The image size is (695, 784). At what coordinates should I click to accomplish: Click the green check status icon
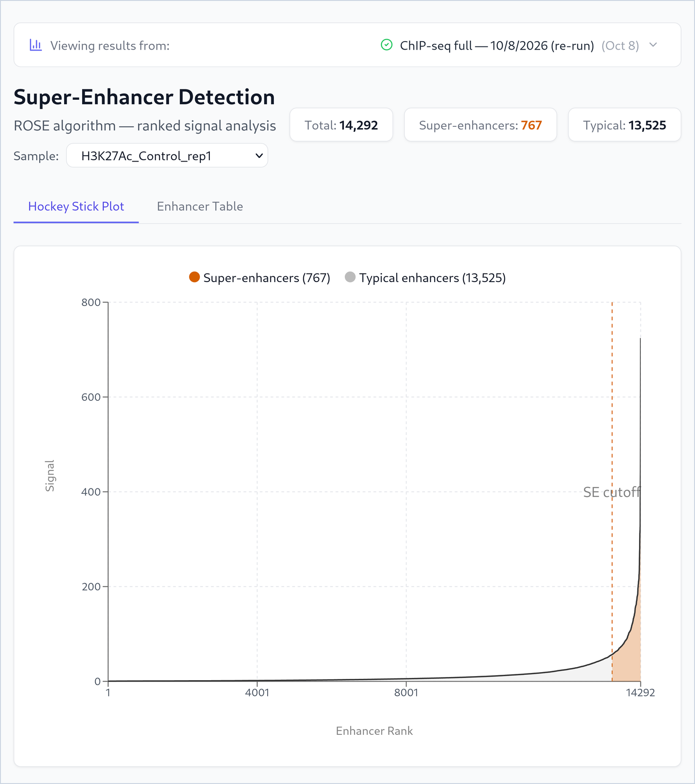pyautogui.click(x=387, y=45)
